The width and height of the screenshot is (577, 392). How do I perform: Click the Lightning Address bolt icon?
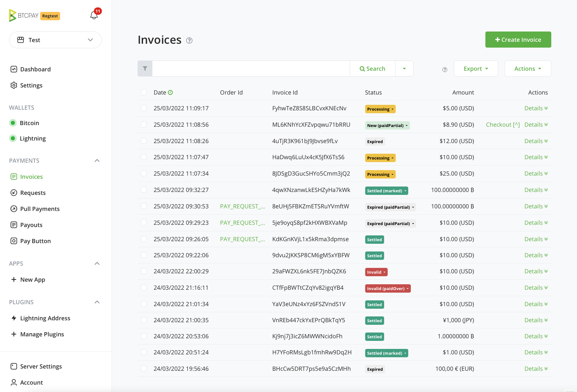(14, 318)
